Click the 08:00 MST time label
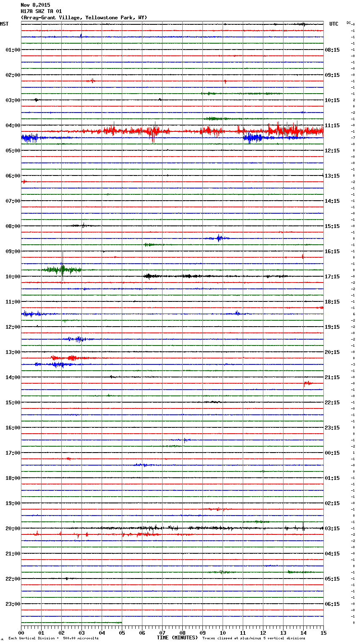Screen dimensions: 357x644 (x=13, y=226)
